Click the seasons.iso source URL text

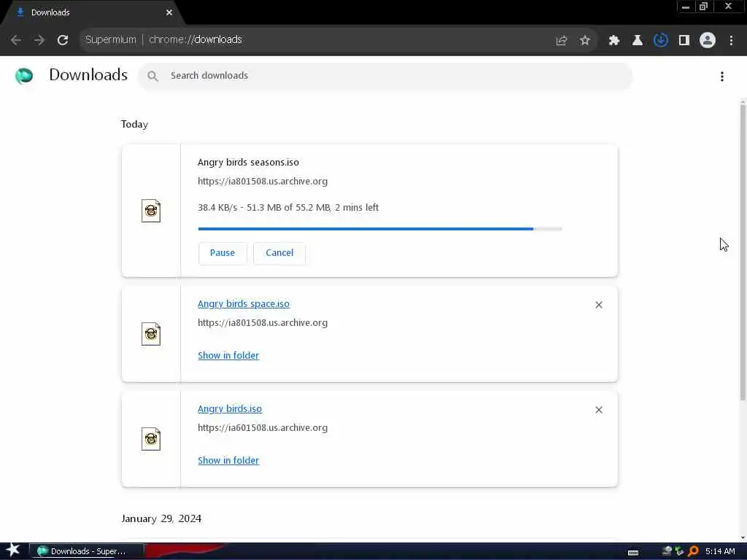[263, 182]
